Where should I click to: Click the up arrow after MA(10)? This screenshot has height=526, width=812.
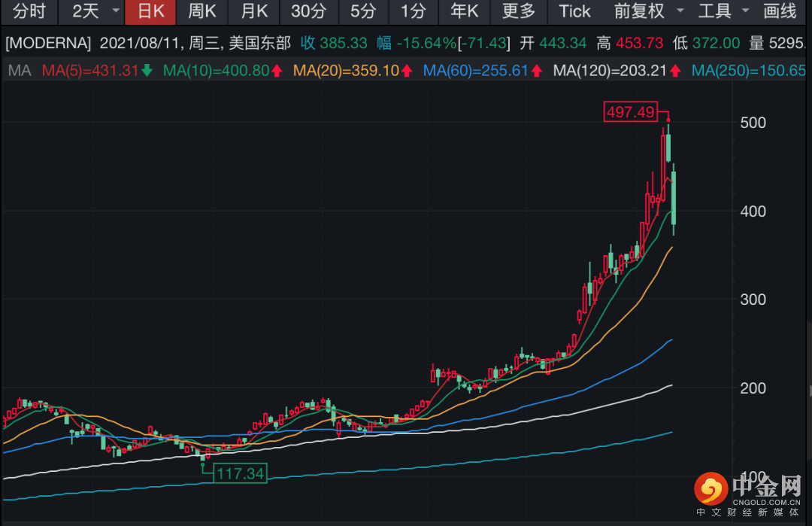[x=277, y=71]
